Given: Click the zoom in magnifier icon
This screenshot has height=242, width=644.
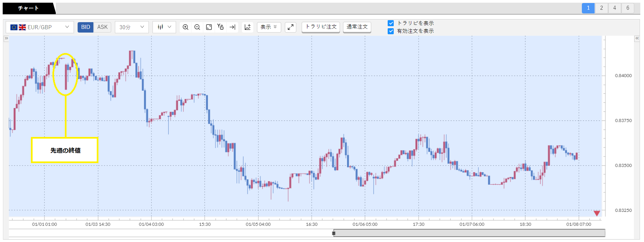Looking at the screenshot, I should pos(185,27).
